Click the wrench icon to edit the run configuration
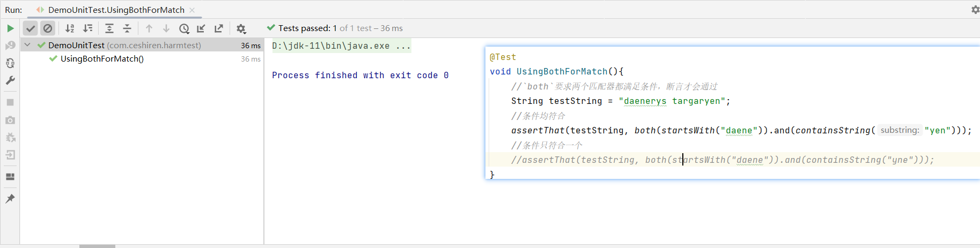Image resolution: width=980 pixels, height=248 pixels. [x=10, y=80]
